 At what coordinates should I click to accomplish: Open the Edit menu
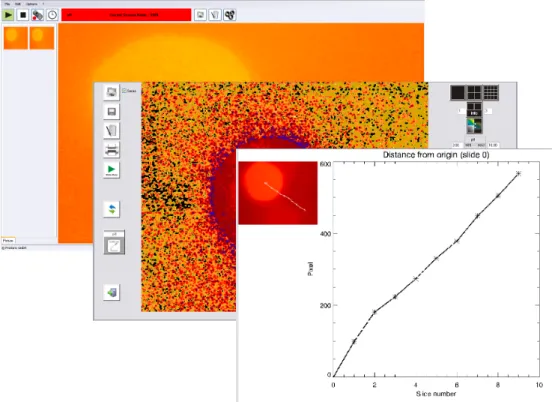[18, 4]
